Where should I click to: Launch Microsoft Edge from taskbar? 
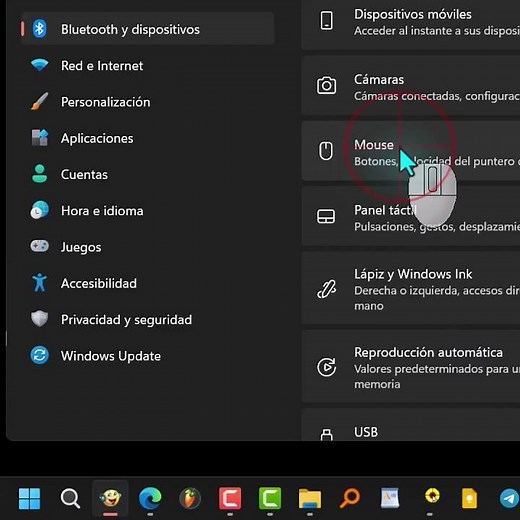point(150,498)
